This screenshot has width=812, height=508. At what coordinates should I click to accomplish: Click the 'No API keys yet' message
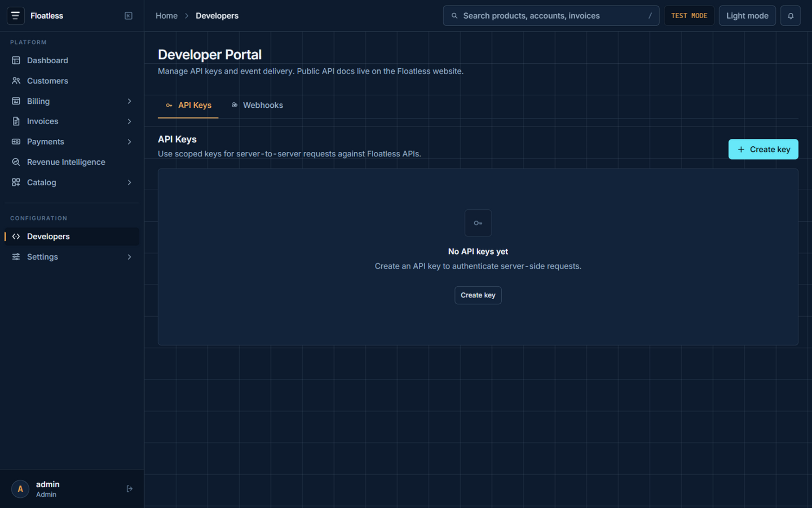pos(478,252)
